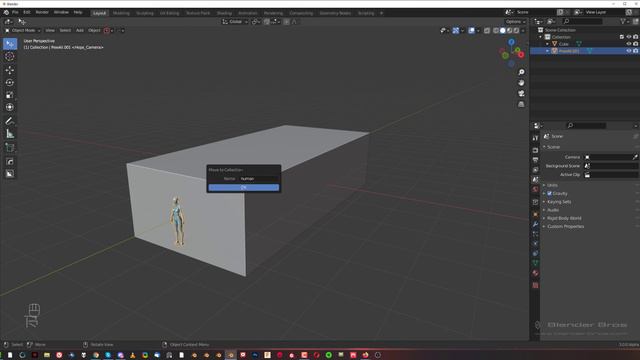The image size is (640, 360).
Task: Collapse Collection in the outliner
Action: [x=541, y=37]
